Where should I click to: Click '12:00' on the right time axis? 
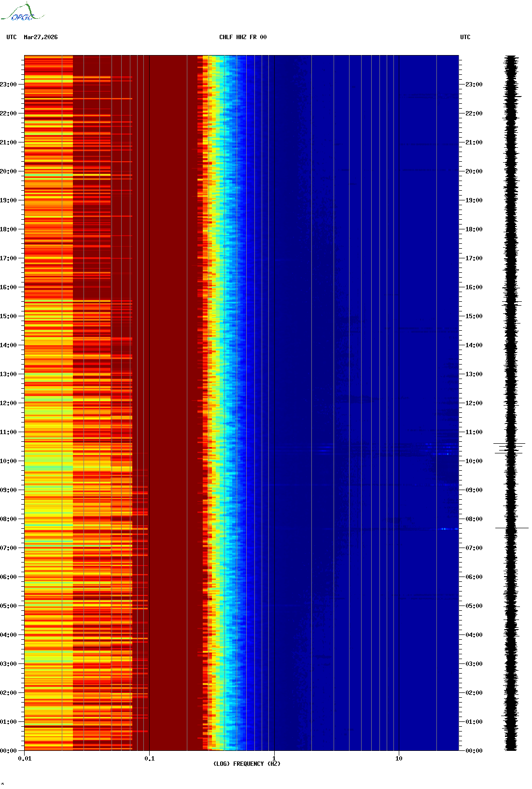474,403
